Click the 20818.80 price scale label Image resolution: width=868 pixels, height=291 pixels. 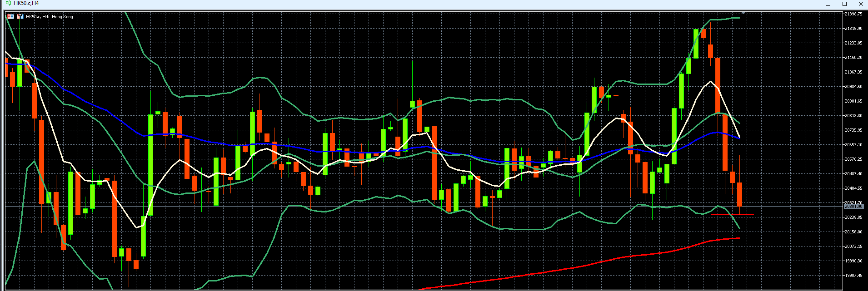click(853, 116)
